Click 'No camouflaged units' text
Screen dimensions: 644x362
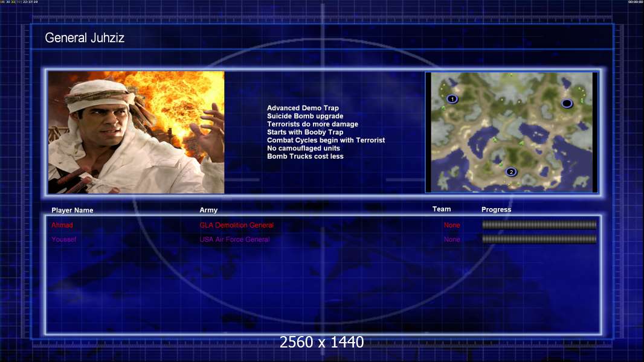(303, 148)
